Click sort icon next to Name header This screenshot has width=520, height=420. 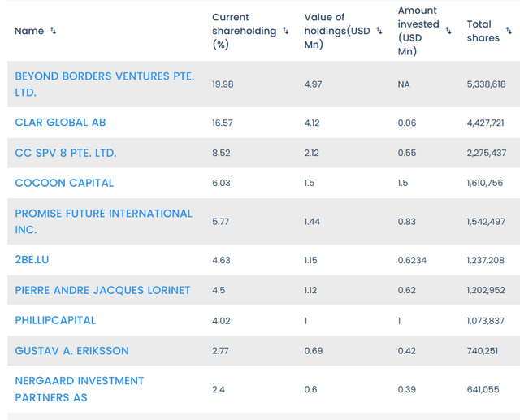54,31
